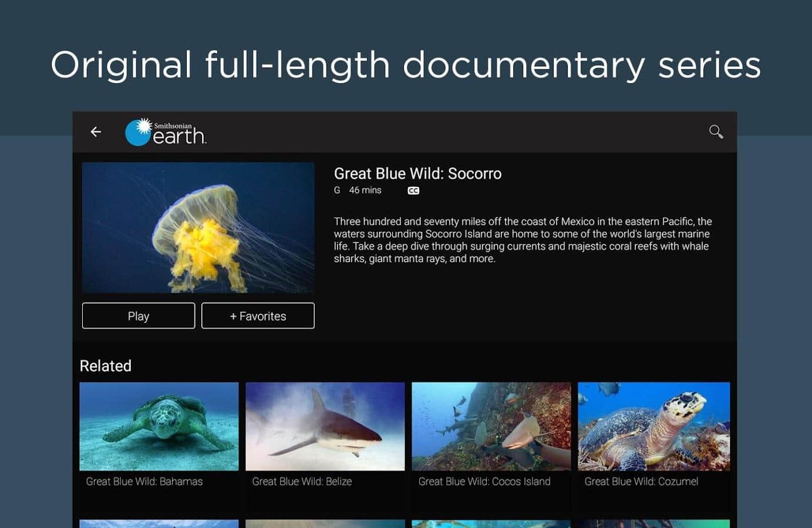
Task: Open the partially visible second-row first thumbnail
Action: click(x=159, y=524)
